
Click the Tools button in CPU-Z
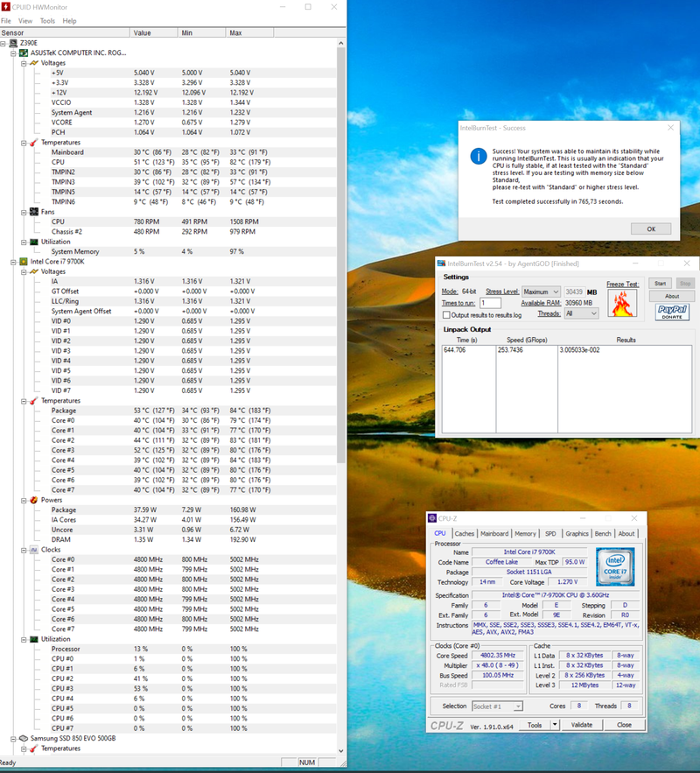[x=535, y=725]
